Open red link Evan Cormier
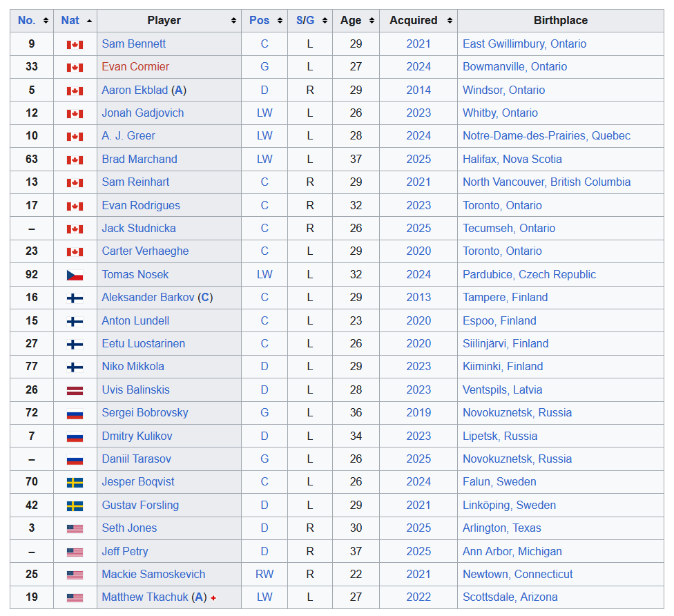 click(135, 66)
